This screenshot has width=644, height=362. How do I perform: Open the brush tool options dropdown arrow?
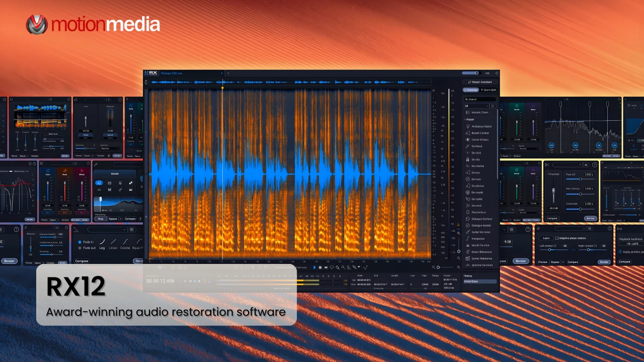click(x=359, y=267)
